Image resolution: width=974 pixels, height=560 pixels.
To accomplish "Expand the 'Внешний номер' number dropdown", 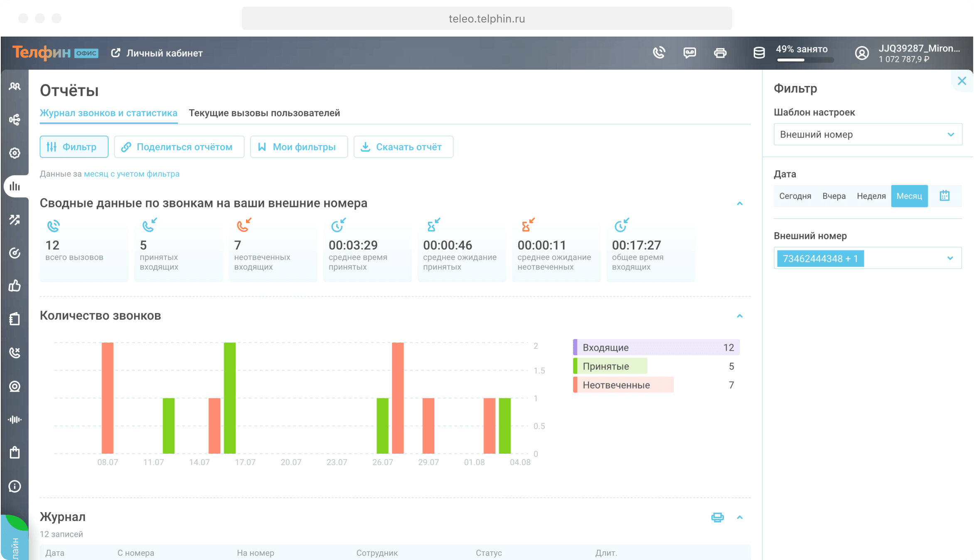I will [x=950, y=258].
